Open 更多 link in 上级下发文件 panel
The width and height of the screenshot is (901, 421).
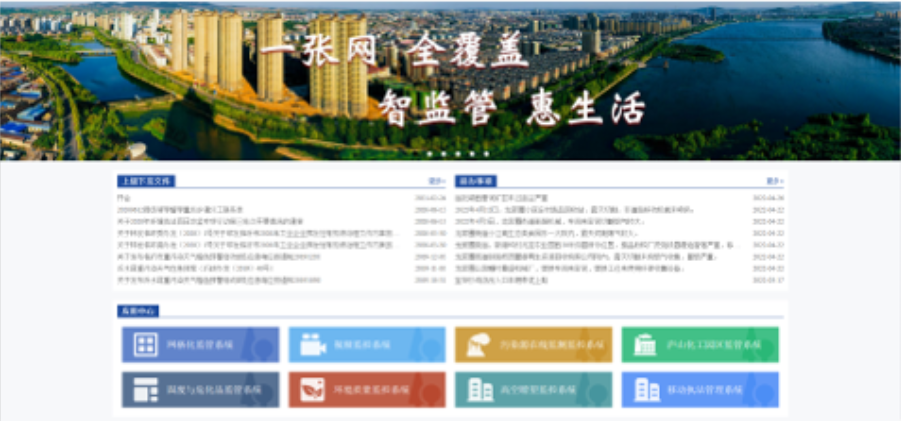[437, 182]
